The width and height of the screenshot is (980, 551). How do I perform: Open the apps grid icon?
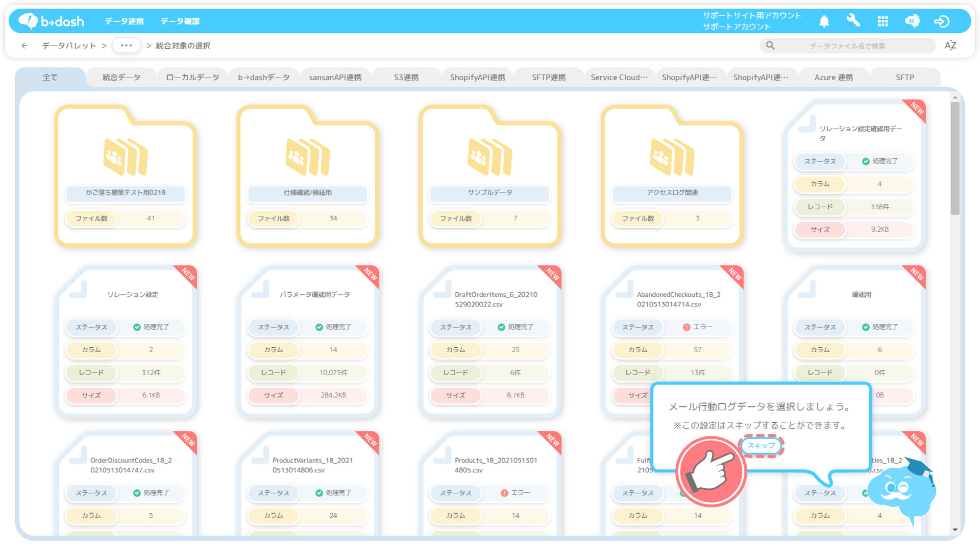(x=883, y=21)
